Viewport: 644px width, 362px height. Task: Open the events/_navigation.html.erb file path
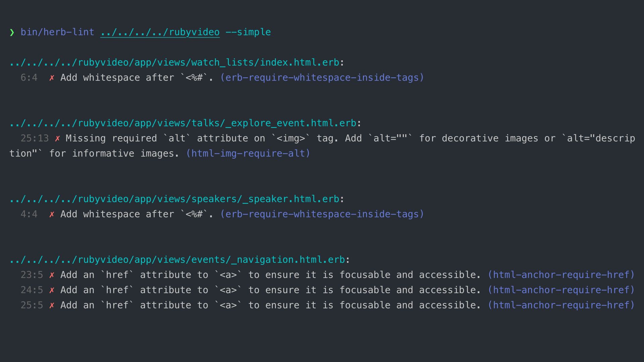point(177,260)
